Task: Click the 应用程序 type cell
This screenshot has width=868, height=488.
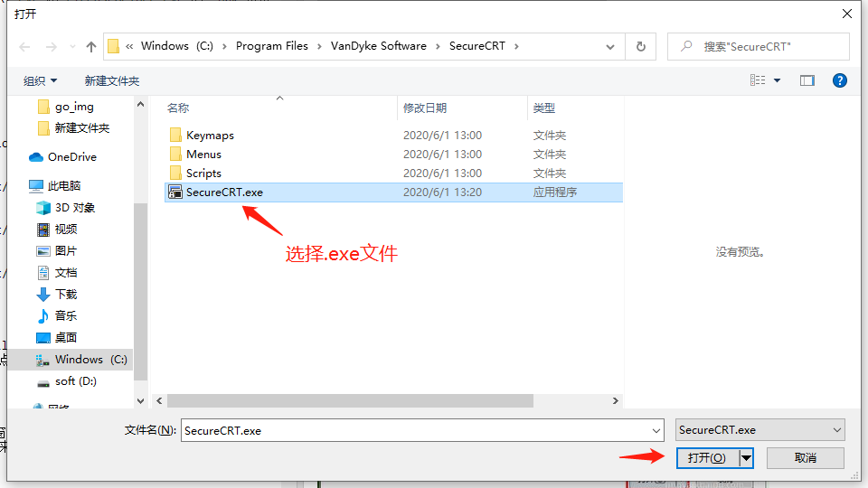Action: point(554,192)
